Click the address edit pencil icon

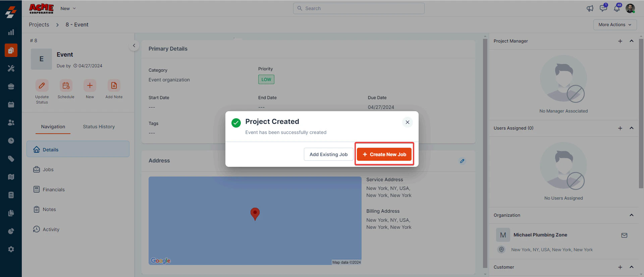point(462,161)
